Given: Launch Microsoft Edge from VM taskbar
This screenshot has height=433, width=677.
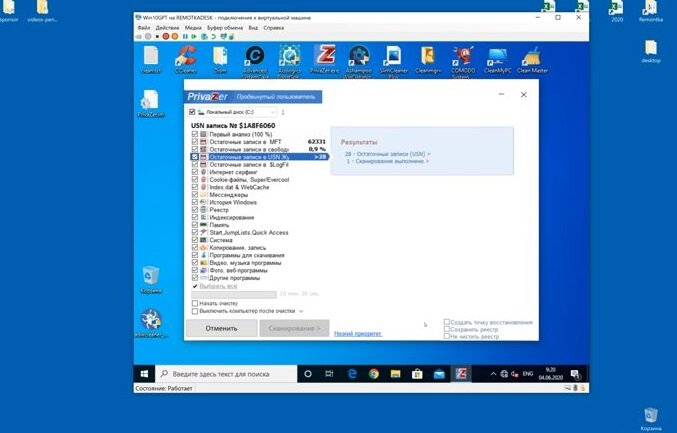Looking at the screenshot, I should [x=352, y=374].
